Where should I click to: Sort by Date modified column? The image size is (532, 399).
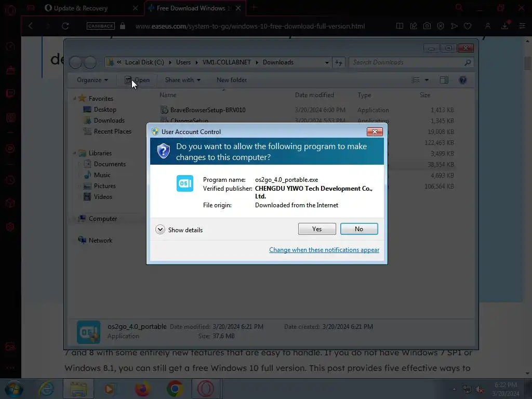[314, 95]
